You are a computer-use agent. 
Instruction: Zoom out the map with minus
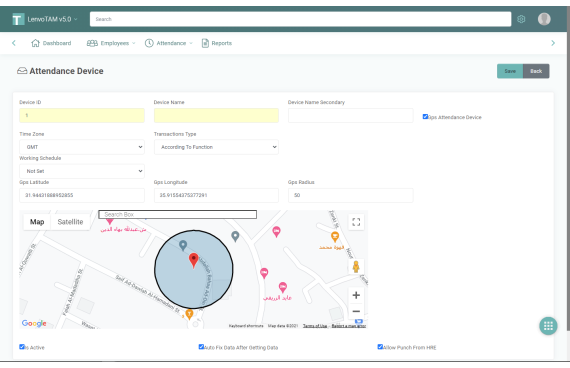click(x=356, y=311)
